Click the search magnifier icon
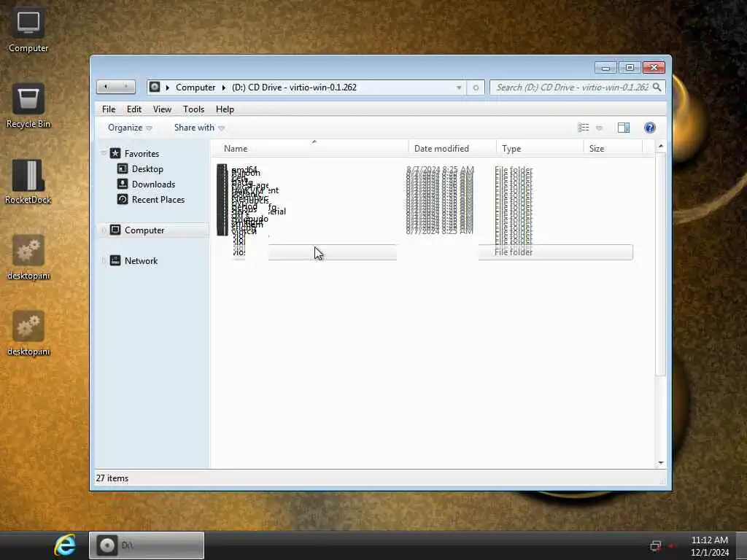Screen dimensions: 747x560 pos(657,87)
